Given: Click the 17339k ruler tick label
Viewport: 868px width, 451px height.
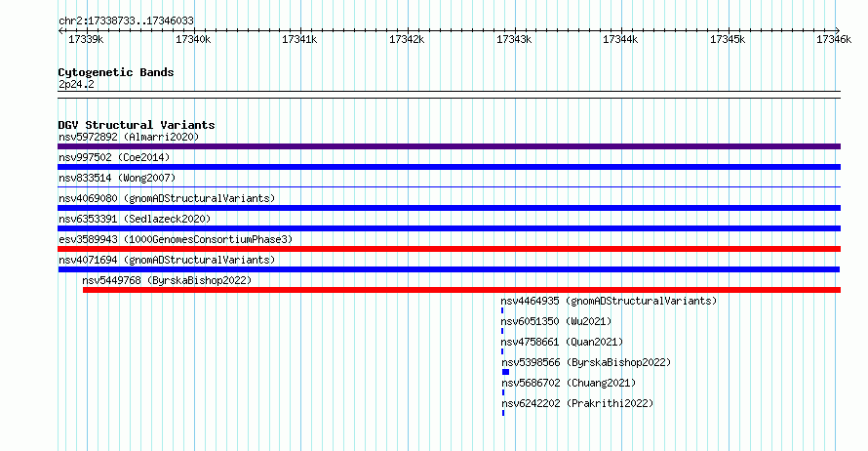Looking at the screenshot, I should pyautogui.click(x=86, y=39).
